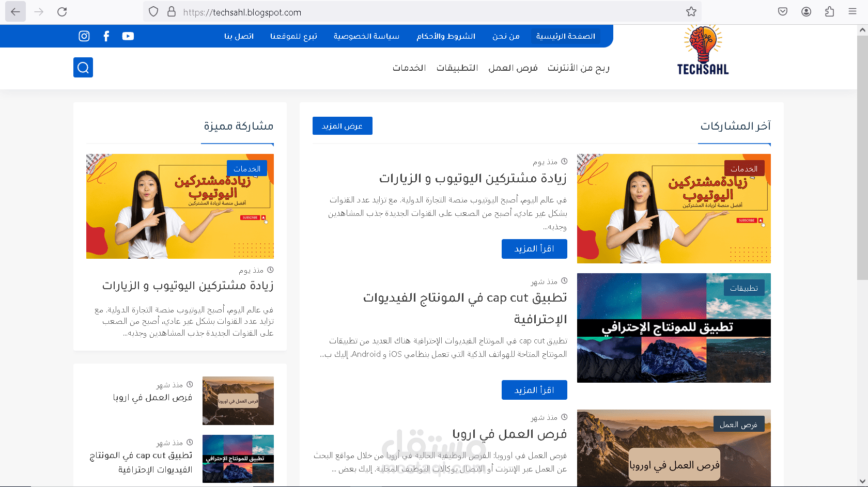Open sidebar small link تطبيق cap cut
The image size is (868, 487).
tap(141, 462)
